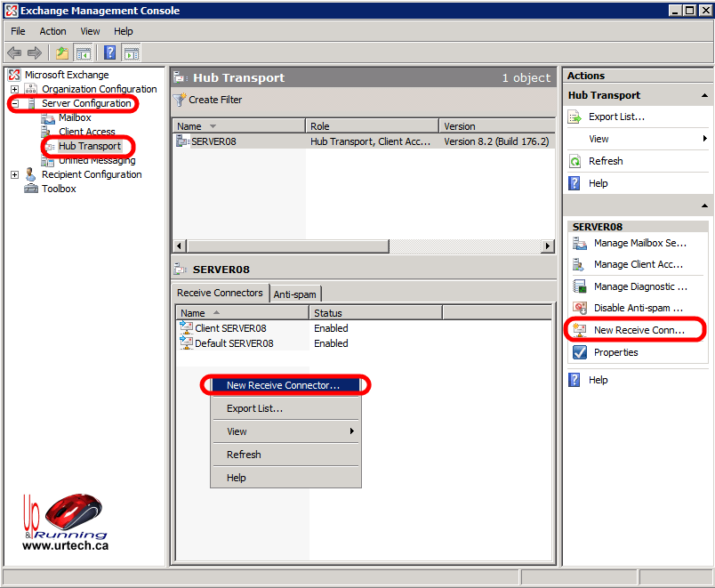This screenshot has width=715, height=588.
Task: Select Client Access in the tree
Action: click(86, 132)
